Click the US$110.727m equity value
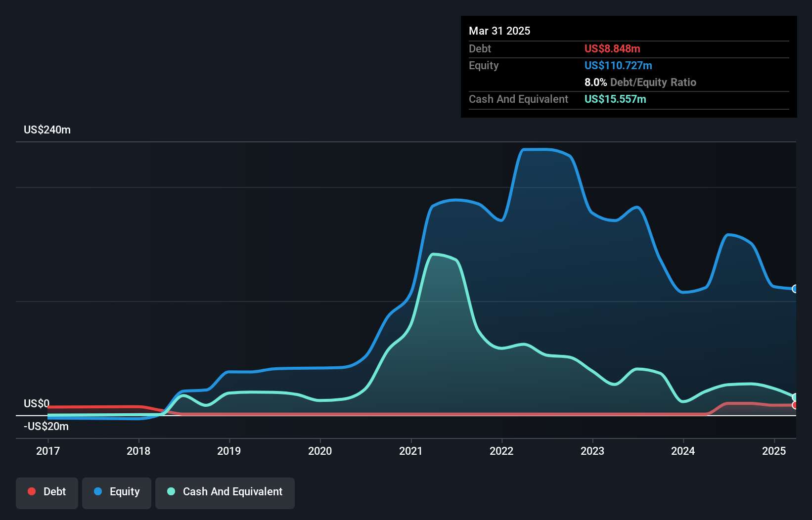 click(x=618, y=65)
